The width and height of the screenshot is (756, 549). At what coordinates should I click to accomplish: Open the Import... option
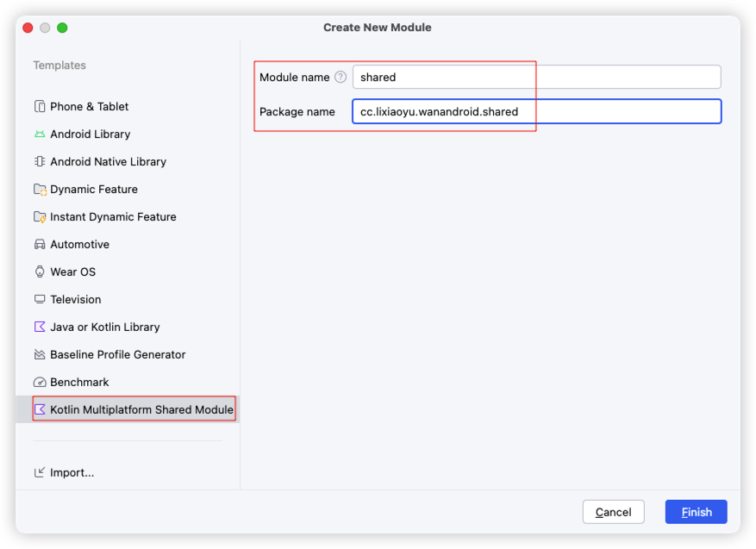[x=72, y=472]
